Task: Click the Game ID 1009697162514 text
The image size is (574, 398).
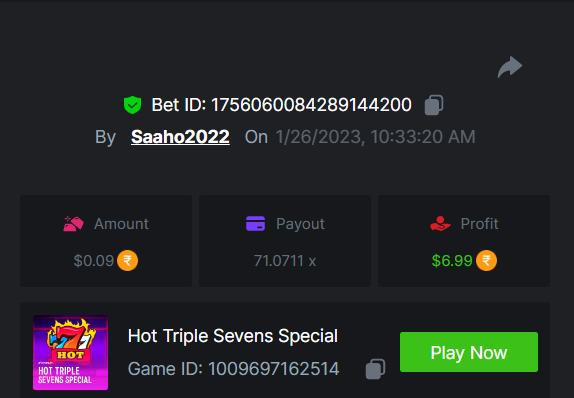Action: [x=234, y=369]
